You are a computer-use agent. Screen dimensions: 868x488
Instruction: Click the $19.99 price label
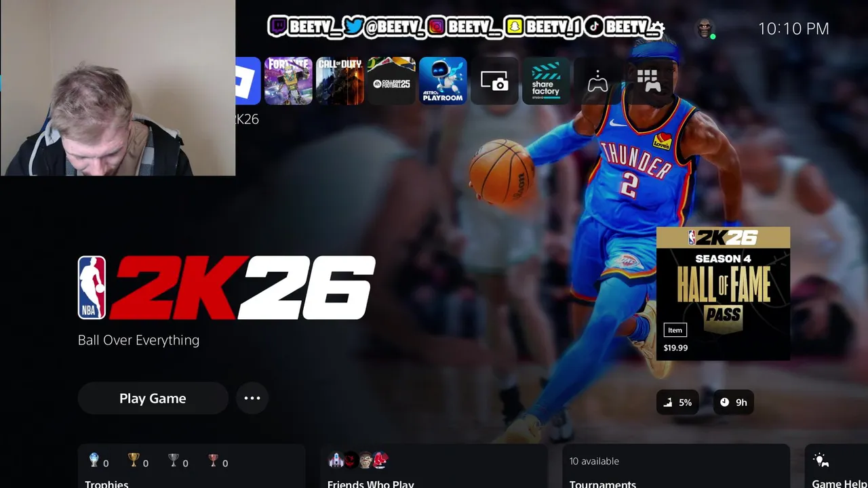(x=675, y=348)
